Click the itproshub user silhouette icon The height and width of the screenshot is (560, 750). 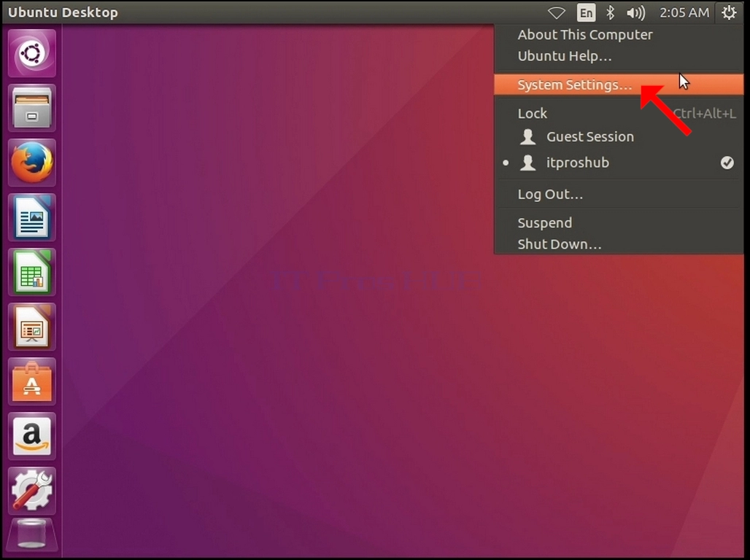(528, 163)
